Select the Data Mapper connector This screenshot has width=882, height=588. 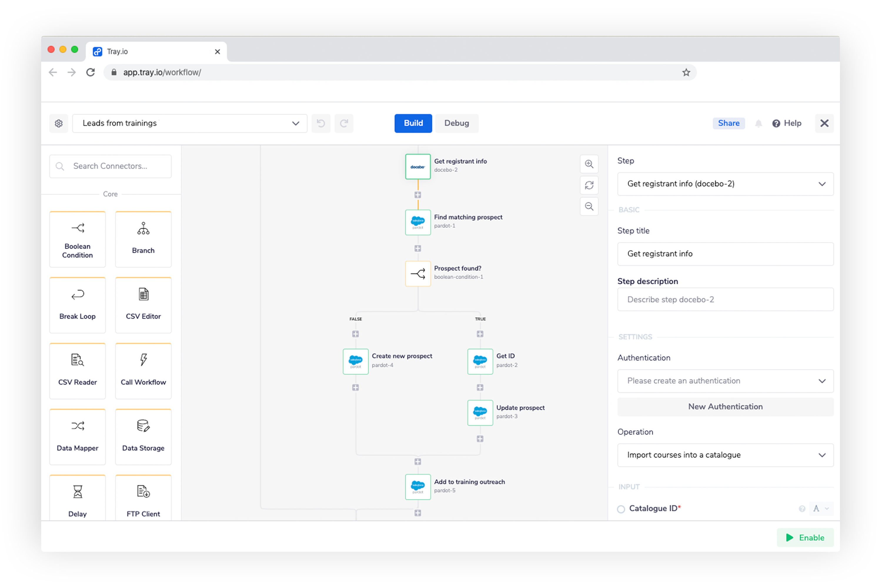point(78,437)
